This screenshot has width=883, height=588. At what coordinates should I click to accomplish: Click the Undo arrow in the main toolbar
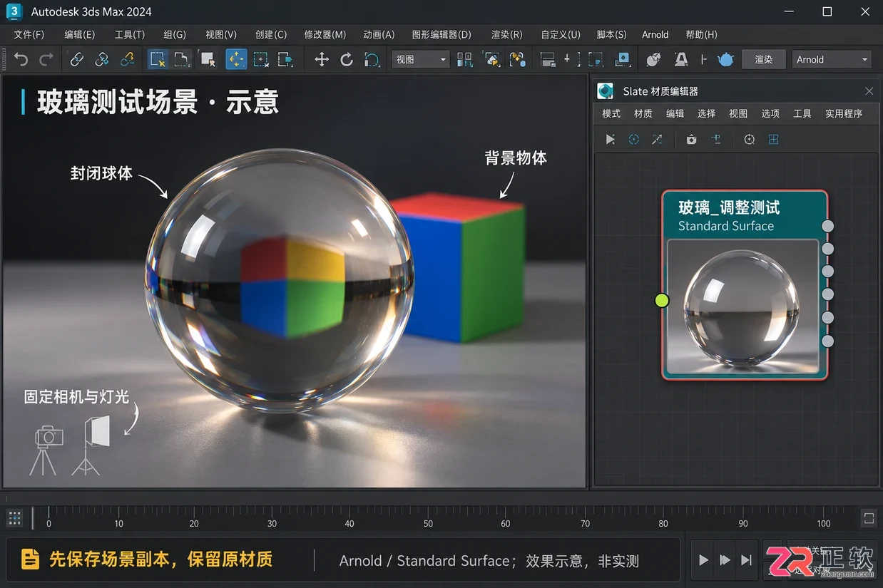coord(21,60)
